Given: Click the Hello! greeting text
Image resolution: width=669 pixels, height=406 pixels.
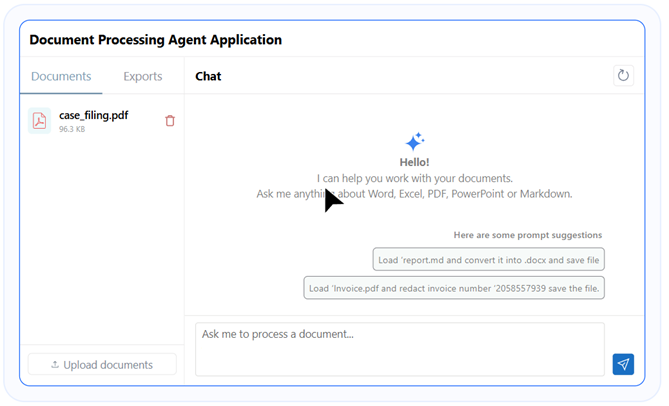Looking at the screenshot, I should coord(414,162).
